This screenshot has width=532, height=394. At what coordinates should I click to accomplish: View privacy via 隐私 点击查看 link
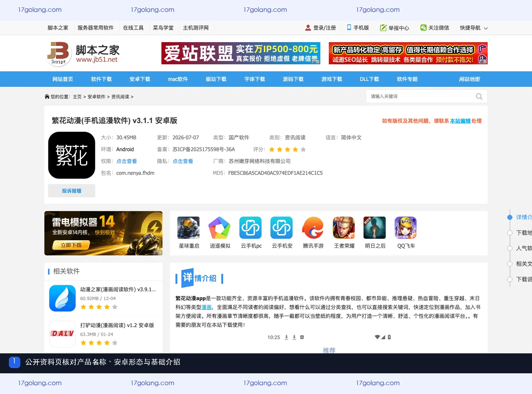click(183, 161)
